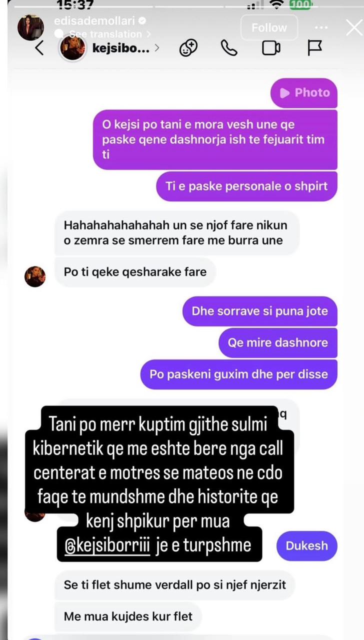Tap the verified badge next to edisademollari
The height and width of the screenshot is (640, 364).
[x=142, y=21]
